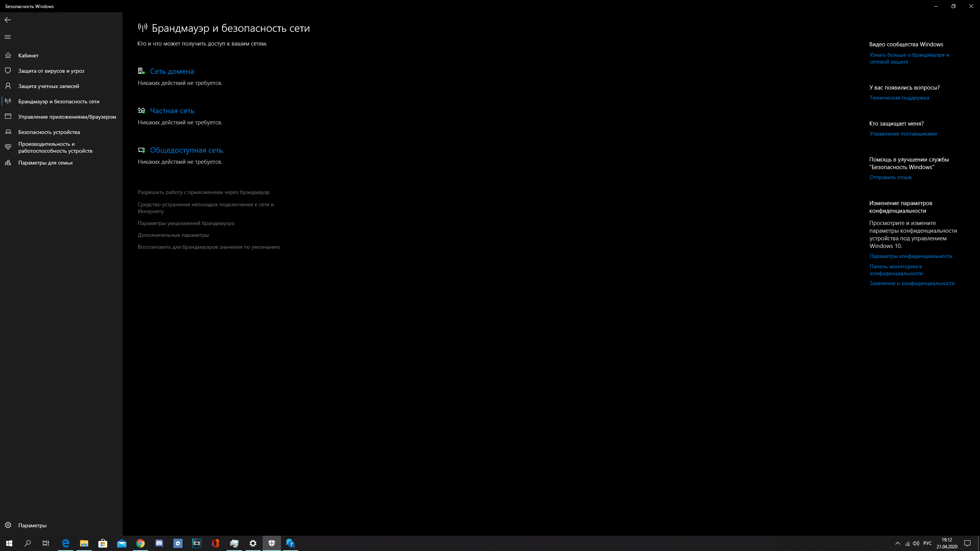
Task: Open the film strip video app
Action: pyautogui.click(x=197, y=543)
